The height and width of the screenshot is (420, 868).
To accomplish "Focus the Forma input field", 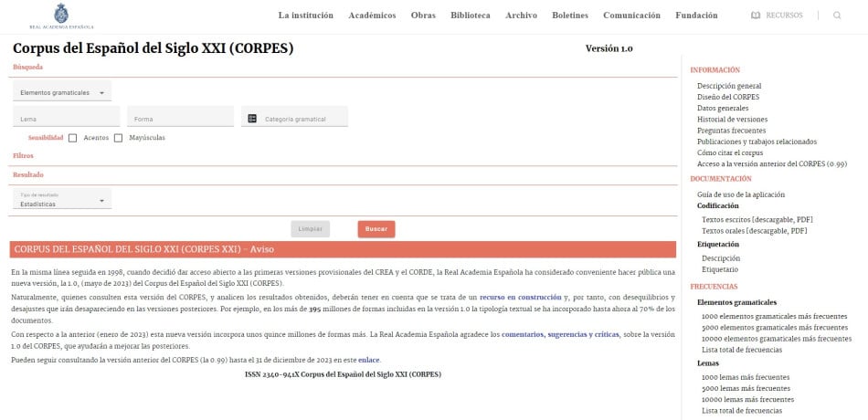I will point(181,117).
